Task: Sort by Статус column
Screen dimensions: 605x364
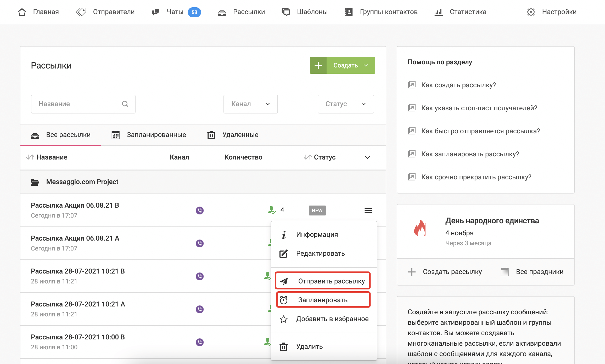Action: (x=320, y=157)
